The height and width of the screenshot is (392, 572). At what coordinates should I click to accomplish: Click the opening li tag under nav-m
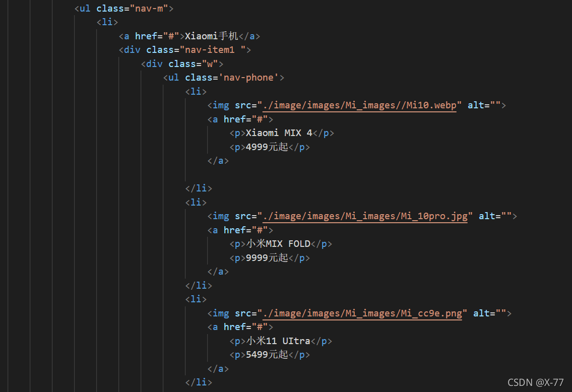tap(107, 22)
